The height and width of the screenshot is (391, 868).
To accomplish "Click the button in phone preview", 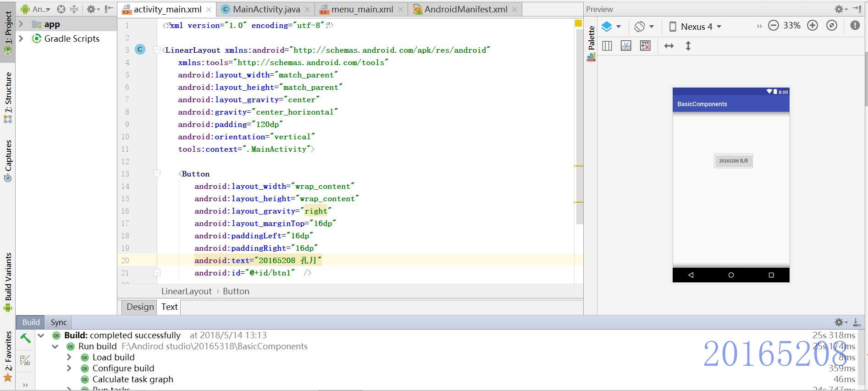I will [x=733, y=161].
